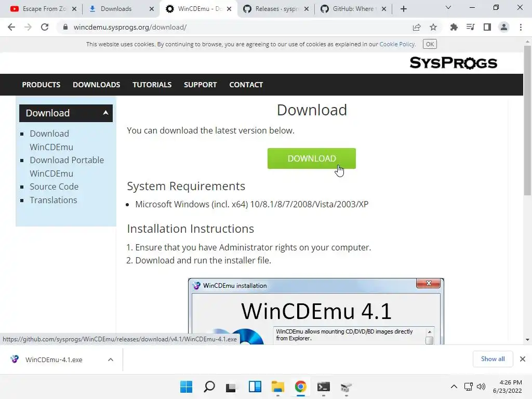Image resolution: width=532 pixels, height=399 pixels.
Task: Open taskbar search
Action: coord(209,387)
